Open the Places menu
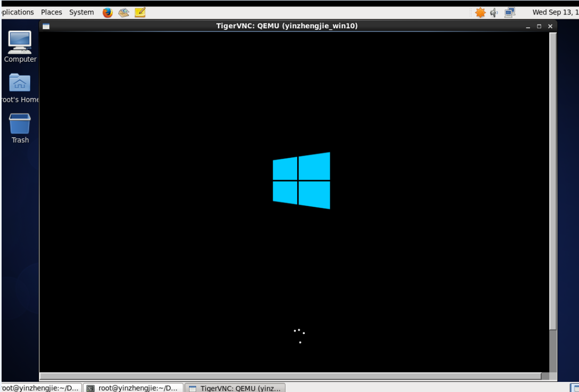 (x=51, y=12)
